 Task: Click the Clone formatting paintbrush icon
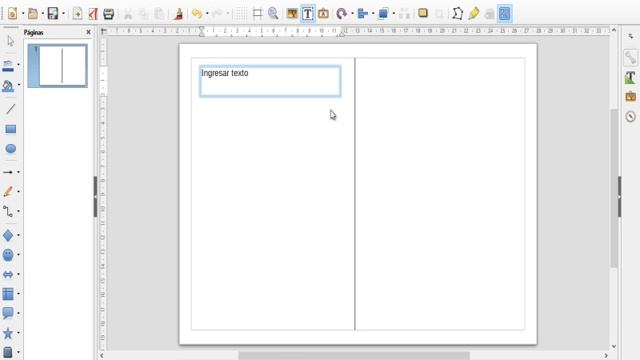click(x=178, y=13)
